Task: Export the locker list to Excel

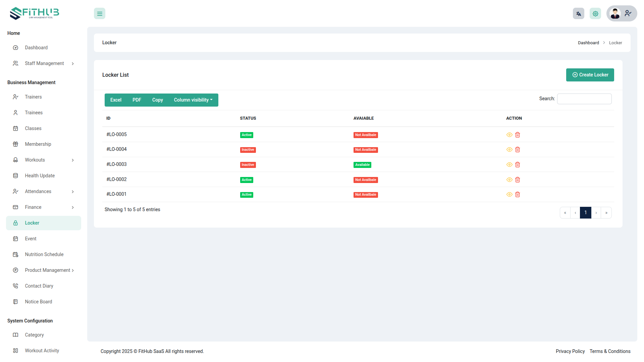Action: click(116, 100)
